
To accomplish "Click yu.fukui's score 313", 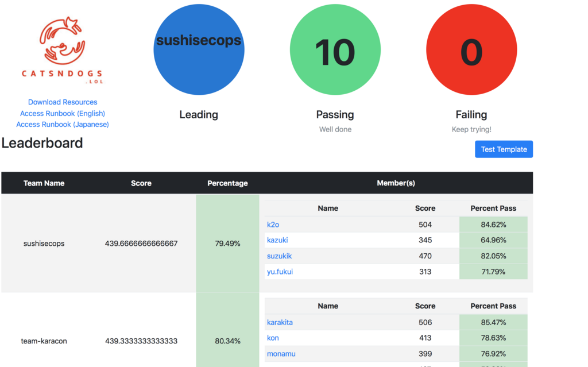I will 425,272.
